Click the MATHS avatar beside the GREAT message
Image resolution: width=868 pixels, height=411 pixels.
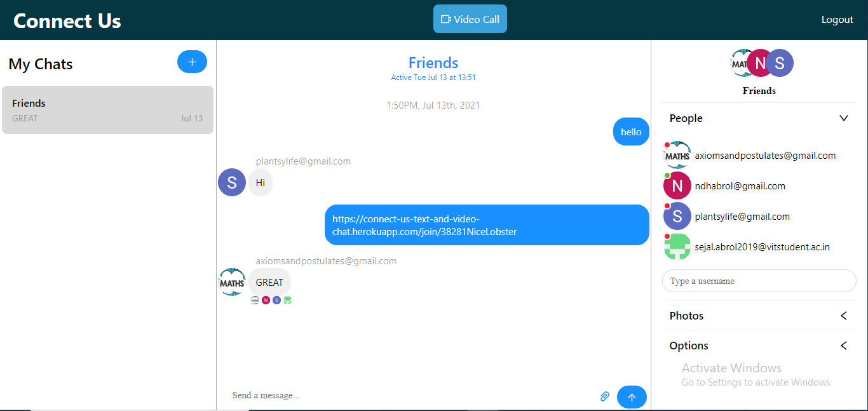pyautogui.click(x=232, y=282)
